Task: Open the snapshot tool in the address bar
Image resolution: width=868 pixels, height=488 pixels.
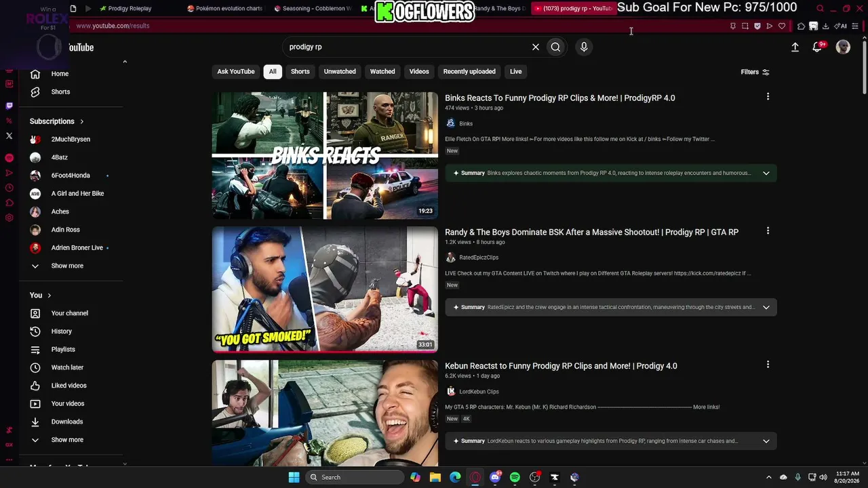Action: coord(745,26)
